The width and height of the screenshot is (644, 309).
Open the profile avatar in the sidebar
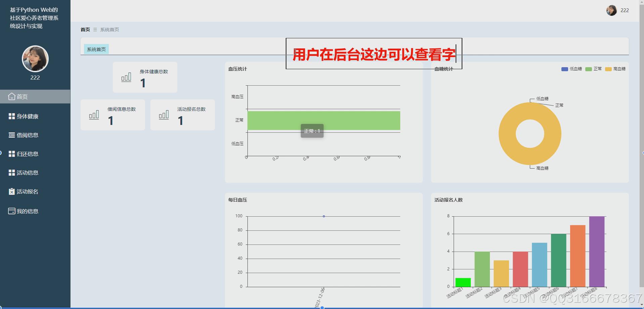pos(35,59)
